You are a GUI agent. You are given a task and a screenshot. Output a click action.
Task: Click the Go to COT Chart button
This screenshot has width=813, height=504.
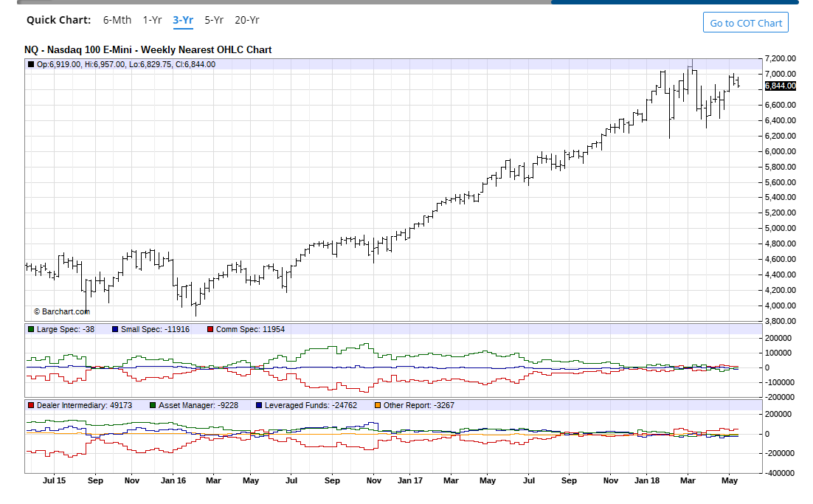tap(746, 23)
